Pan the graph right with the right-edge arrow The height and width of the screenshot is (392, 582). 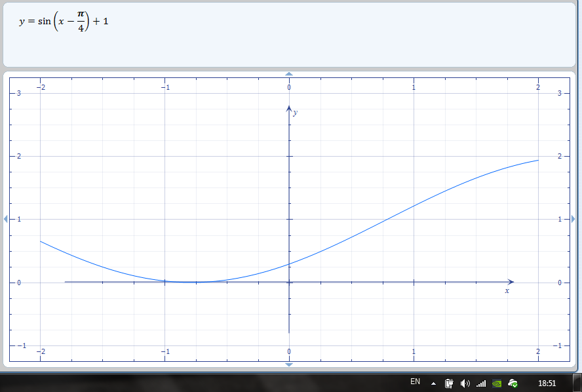[573, 219]
